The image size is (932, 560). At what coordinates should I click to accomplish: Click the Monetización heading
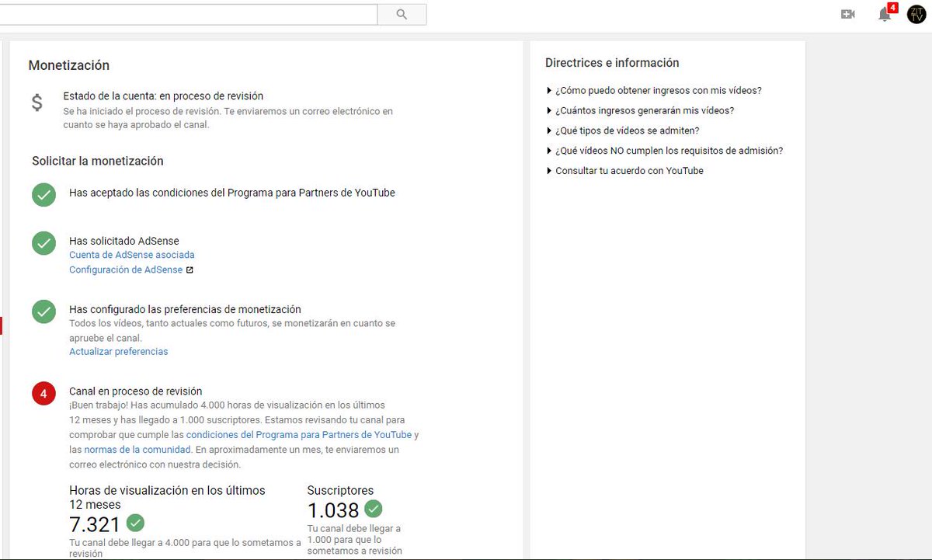tap(69, 65)
